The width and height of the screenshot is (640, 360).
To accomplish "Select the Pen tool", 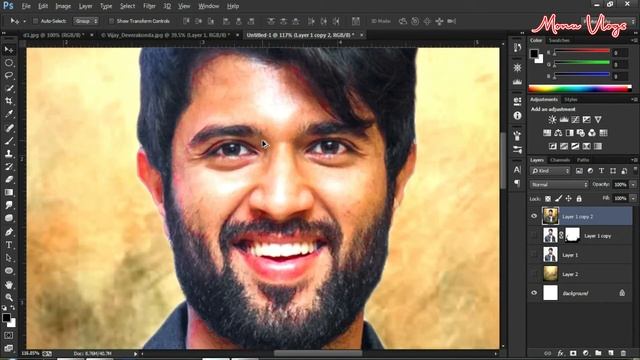I will tap(9, 232).
